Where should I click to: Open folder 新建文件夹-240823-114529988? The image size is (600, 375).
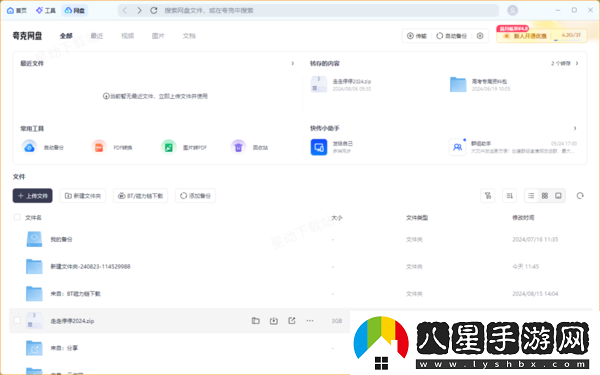90,266
